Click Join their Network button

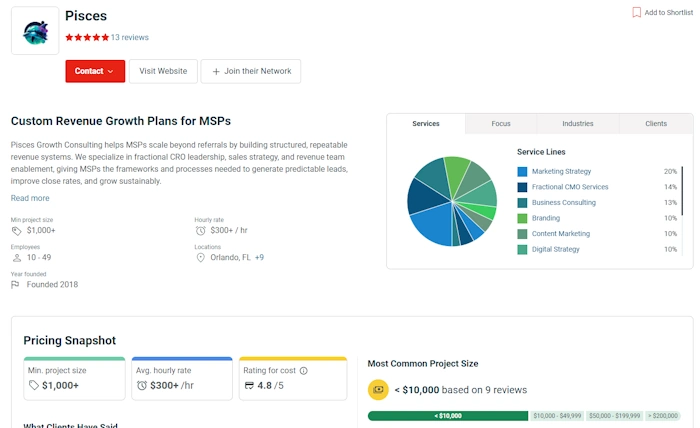click(x=251, y=71)
